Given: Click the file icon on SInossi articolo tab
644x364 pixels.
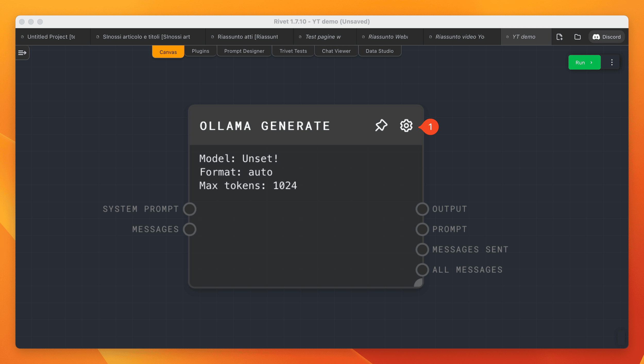Looking at the screenshot, I should (x=98, y=37).
